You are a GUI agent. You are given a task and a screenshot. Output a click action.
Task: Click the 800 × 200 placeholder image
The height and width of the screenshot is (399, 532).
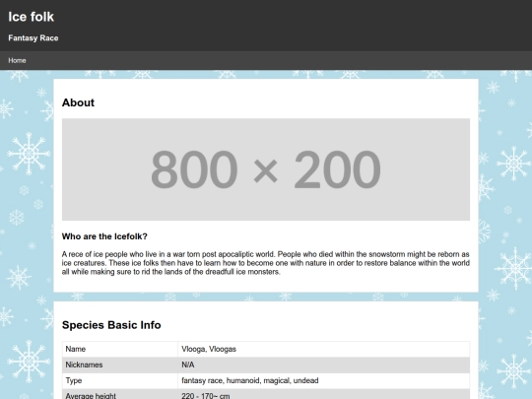pos(266,169)
